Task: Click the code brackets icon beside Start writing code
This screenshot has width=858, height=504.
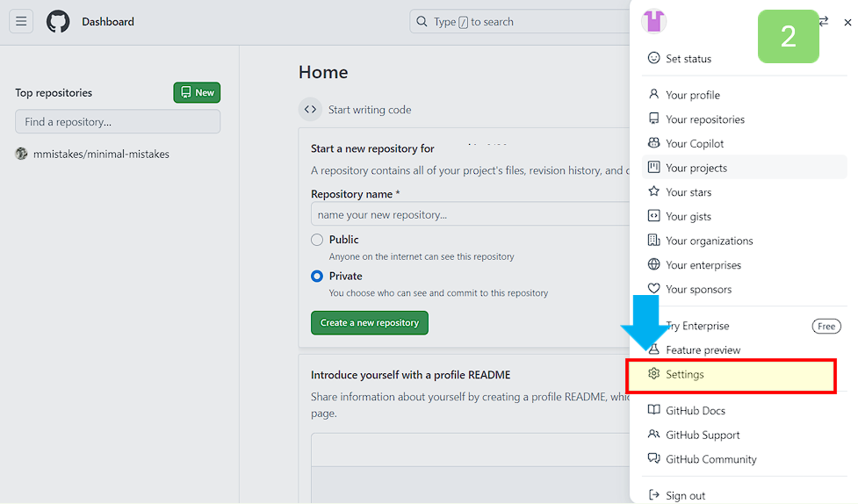Action: pos(310,110)
